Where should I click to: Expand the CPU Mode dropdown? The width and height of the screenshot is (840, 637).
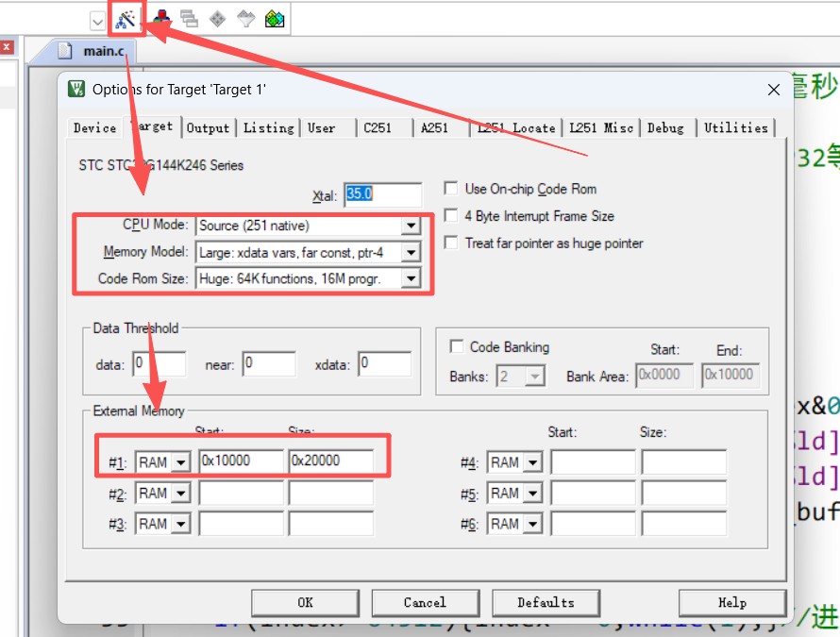[x=410, y=226]
